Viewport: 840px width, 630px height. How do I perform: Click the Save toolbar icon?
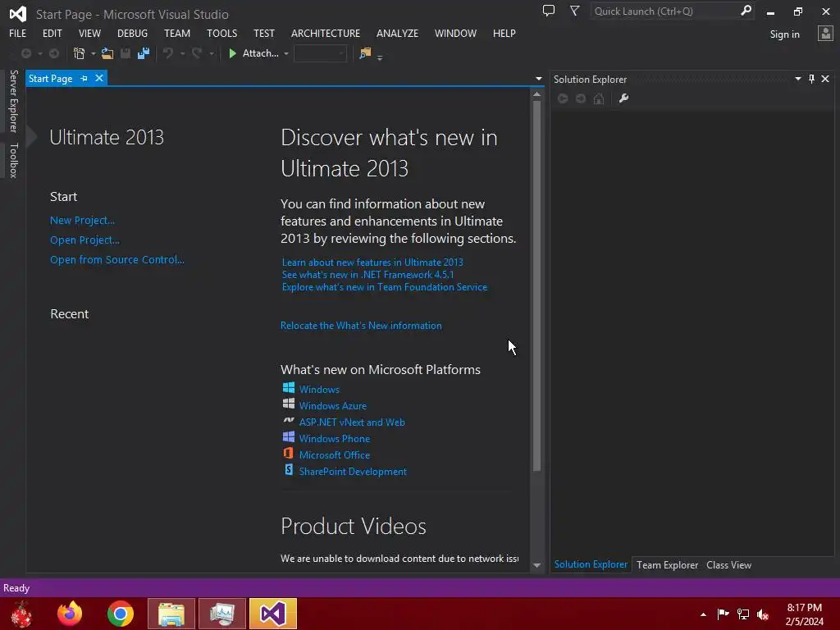(x=126, y=53)
